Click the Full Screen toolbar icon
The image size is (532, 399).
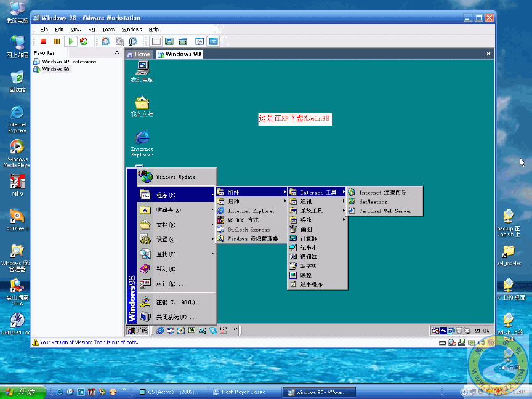[169, 41]
